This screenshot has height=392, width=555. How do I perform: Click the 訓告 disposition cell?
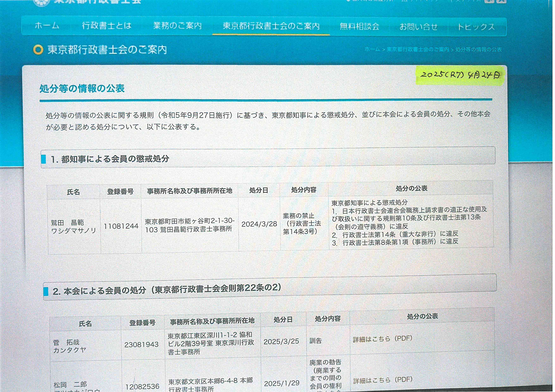click(x=315, y=341)
